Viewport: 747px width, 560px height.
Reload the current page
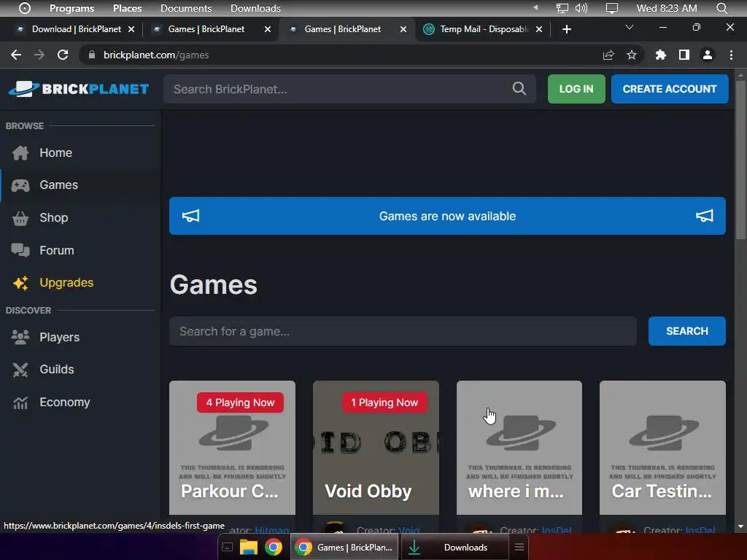tap(63, 55)
